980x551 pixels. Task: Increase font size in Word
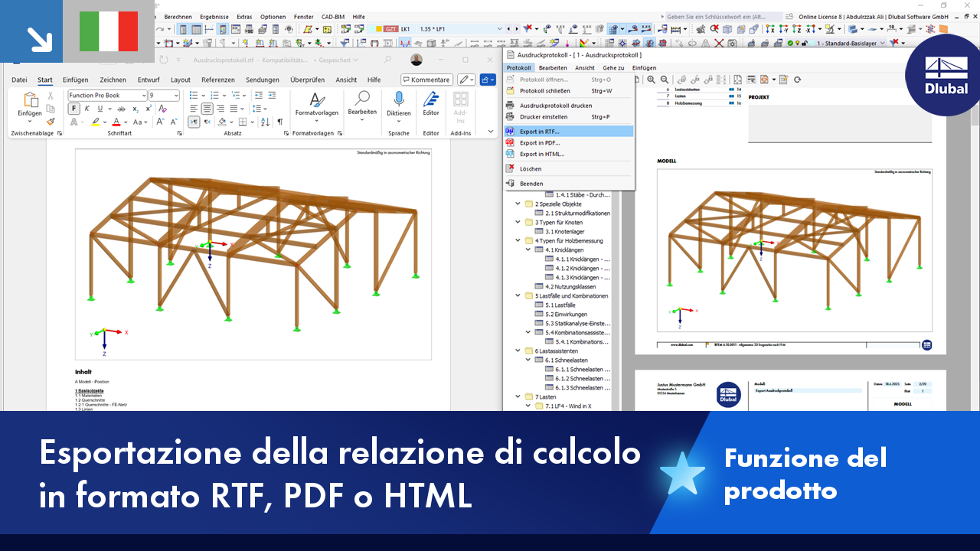tap(162, 122)
